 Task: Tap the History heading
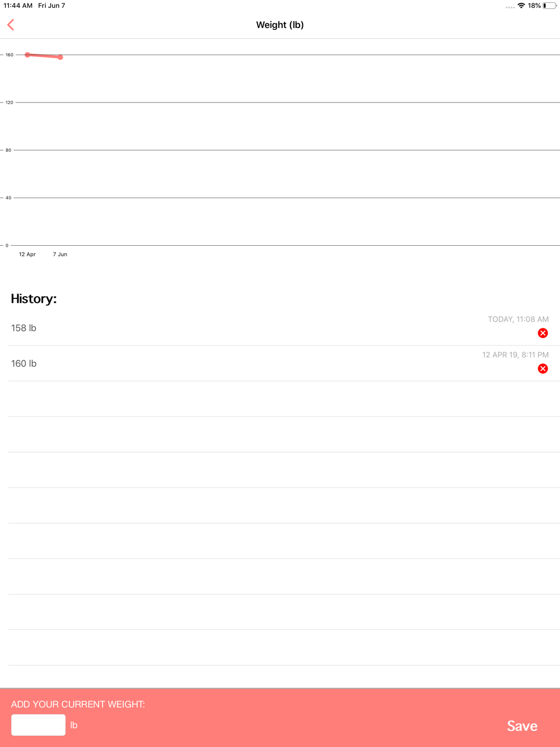34,298
